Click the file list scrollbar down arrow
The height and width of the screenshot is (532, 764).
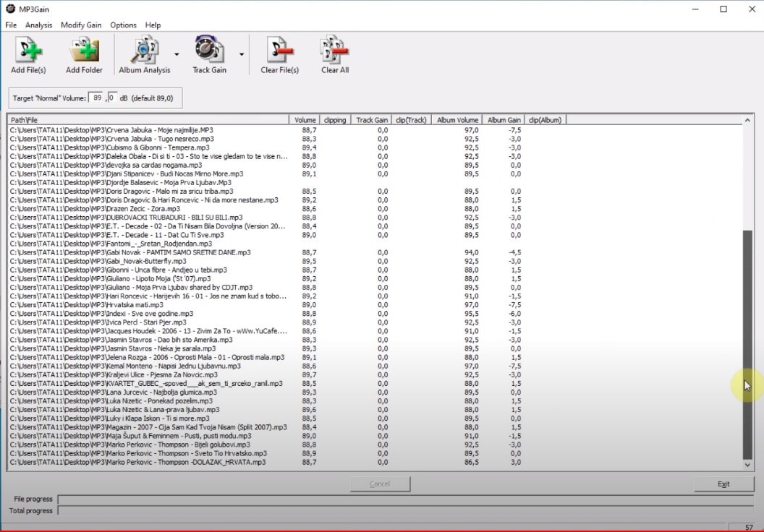[x=747, y=465]
